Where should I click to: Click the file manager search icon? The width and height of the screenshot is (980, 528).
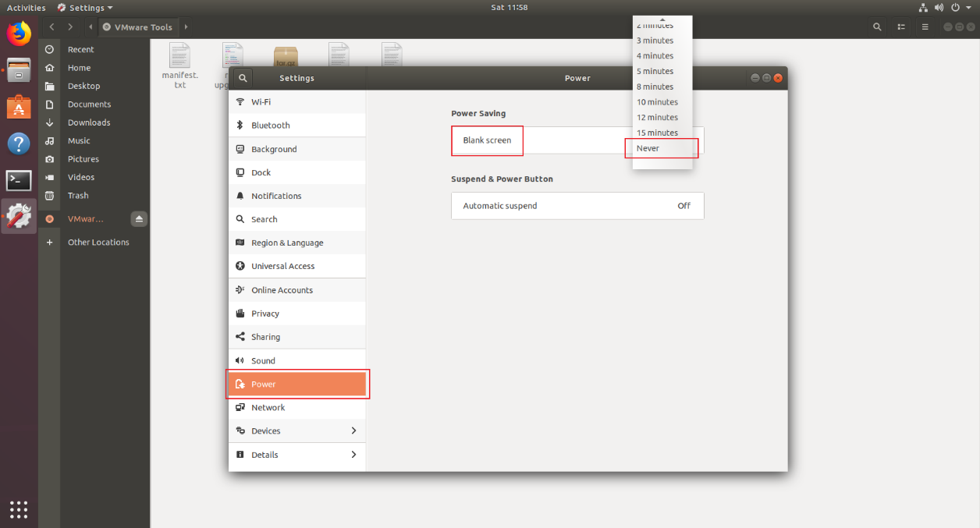877,27
